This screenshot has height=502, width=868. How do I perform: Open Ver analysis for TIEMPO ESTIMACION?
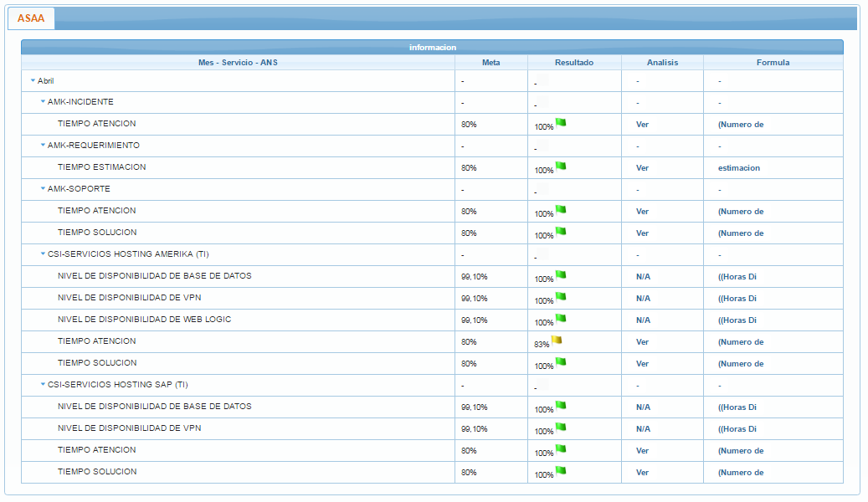pyautogui.click(x=642, y=168)
